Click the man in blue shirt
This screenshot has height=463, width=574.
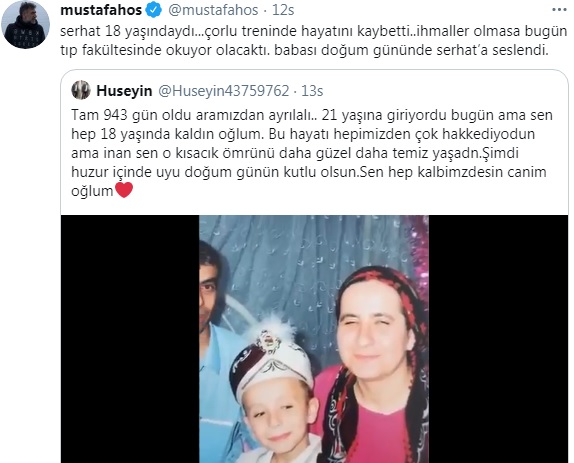216,351
